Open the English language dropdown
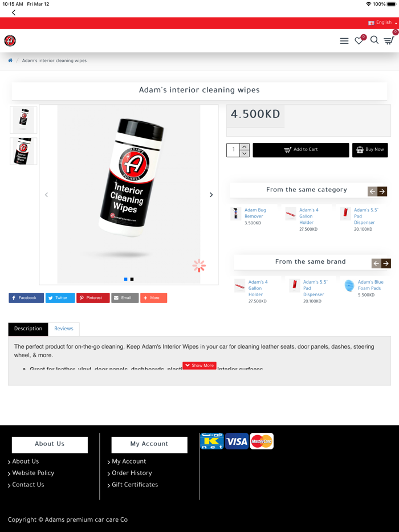399x532 pixels. click(x=382, y=22)
